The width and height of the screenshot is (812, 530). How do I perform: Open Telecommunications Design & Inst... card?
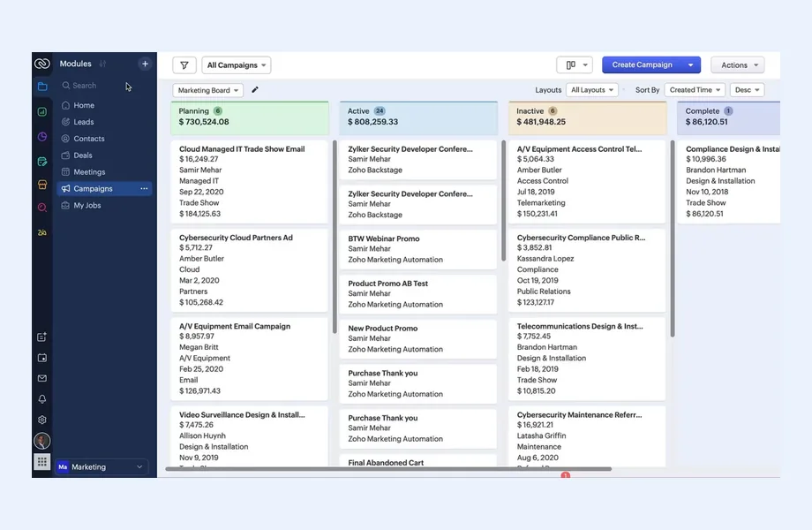(587, 359)
